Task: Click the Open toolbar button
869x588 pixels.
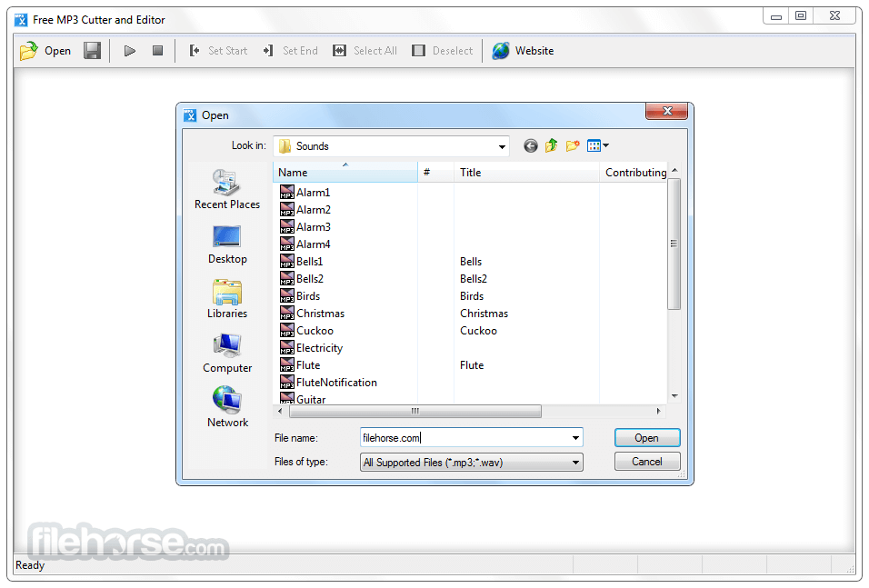Action: 45,51
